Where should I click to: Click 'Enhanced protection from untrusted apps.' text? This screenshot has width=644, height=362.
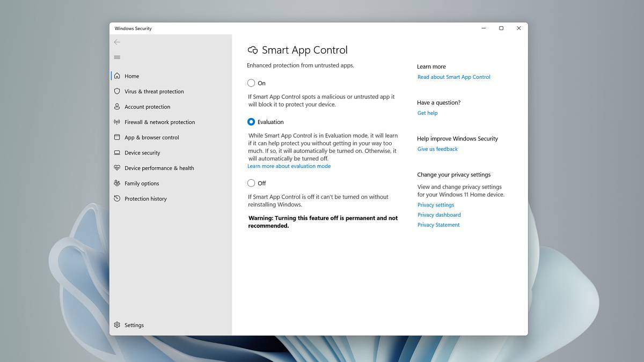point(301,65)
